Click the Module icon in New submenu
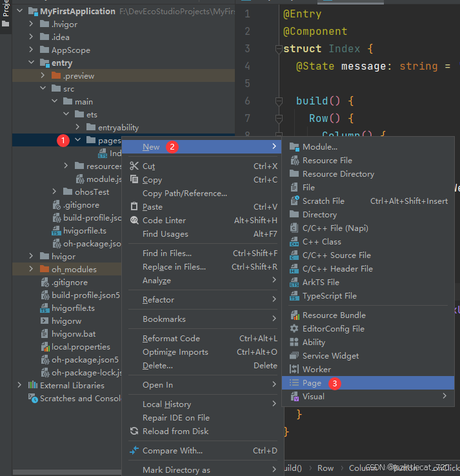 [x=294, y=147]
